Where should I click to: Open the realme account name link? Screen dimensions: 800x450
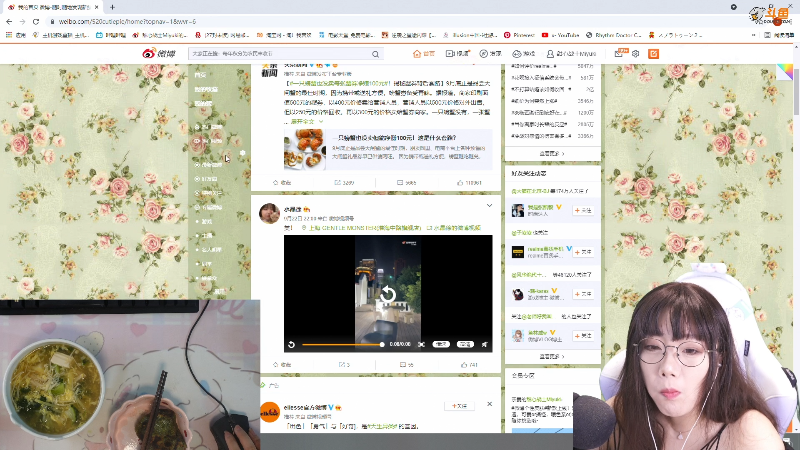pos(545,249)
